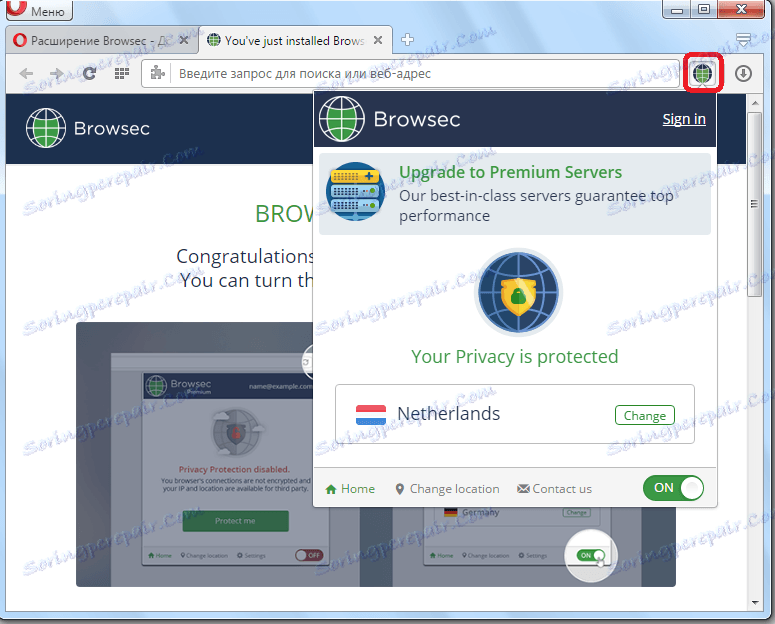Open the Speed Dial grid
The image size is (775, 624).
(x=122, y=74)
